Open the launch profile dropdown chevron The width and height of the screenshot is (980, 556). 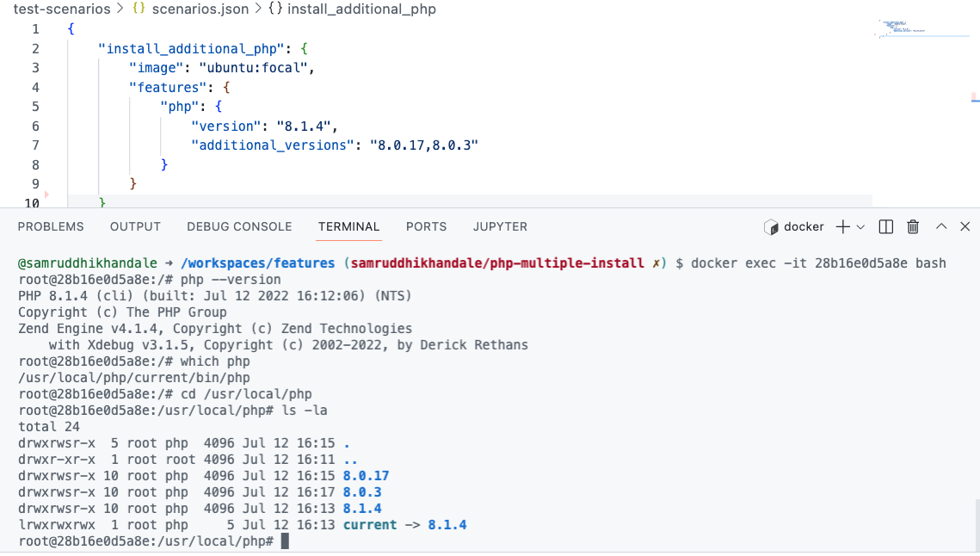860,227
